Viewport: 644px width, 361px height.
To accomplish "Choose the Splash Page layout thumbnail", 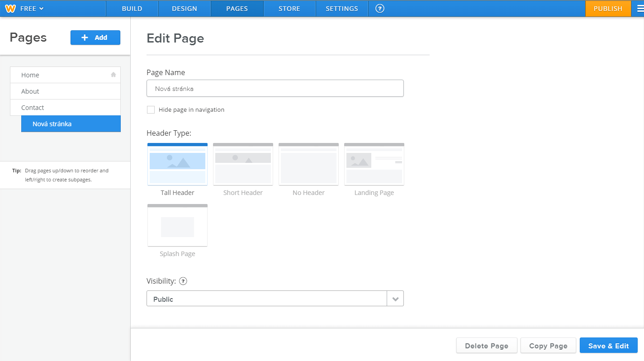I will point(177,225).
